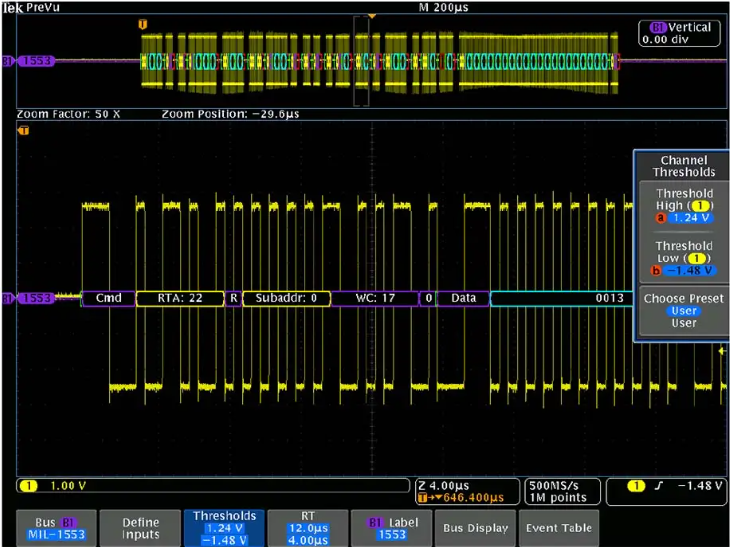Viewport: 730px width, 547px height.
Task: Click the orange T marker in zoom window
Action: 23,131
